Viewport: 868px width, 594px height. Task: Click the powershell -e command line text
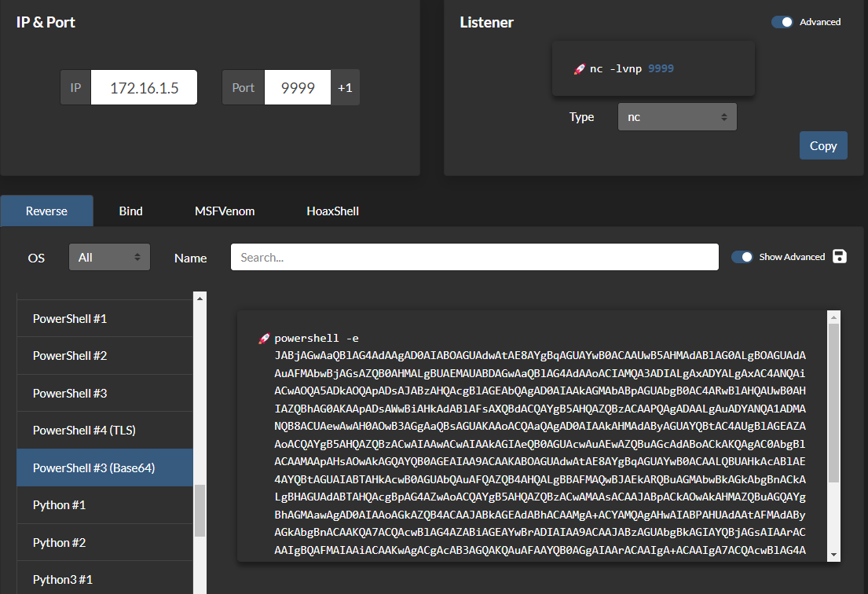(x=317, y=338)
